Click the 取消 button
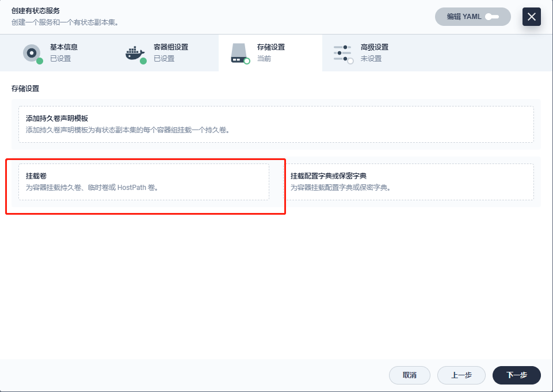 click(x=410, y=375)
